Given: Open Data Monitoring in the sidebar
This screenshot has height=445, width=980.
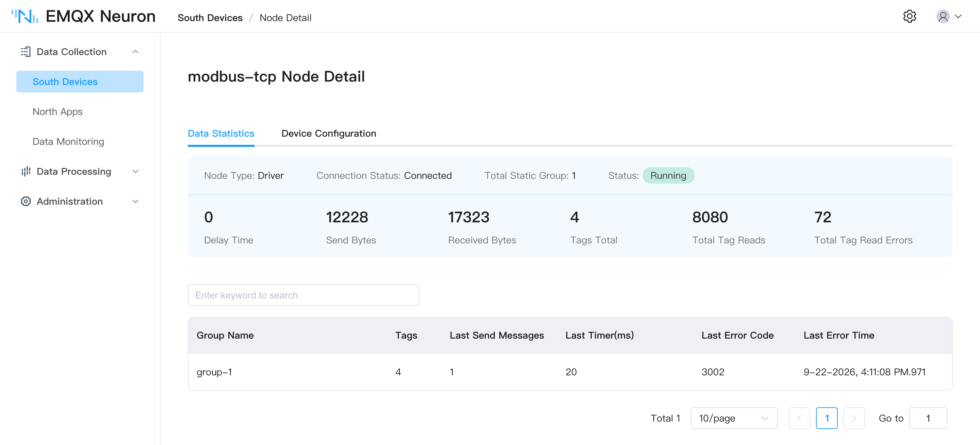Looking at the screenshot, I should point(68,141).
